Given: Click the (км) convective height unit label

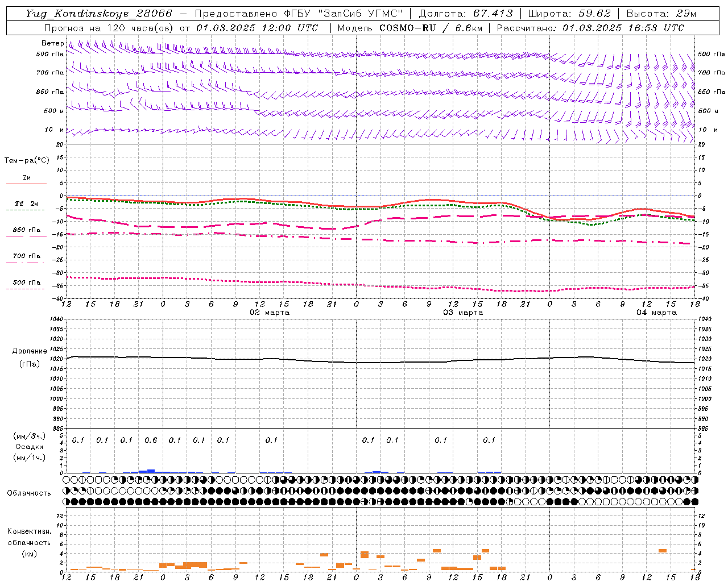Looking at the screenshot, I should point(29,553).
